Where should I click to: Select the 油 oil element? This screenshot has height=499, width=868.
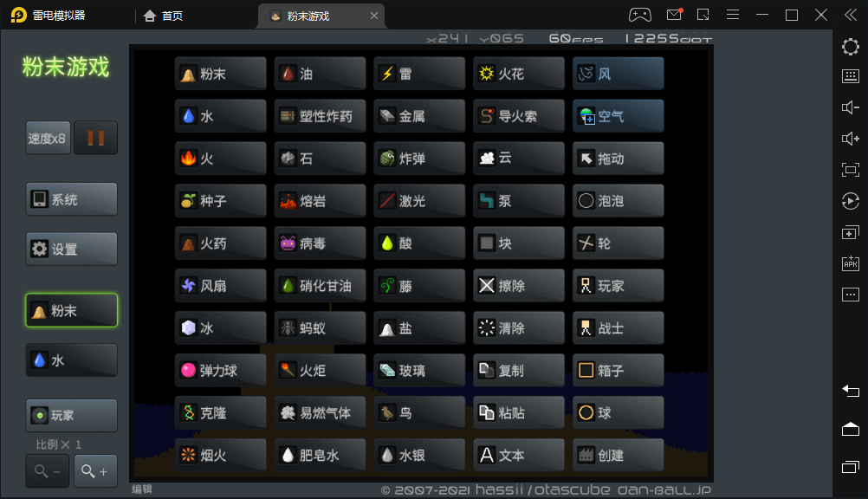[x=320, y=73]
